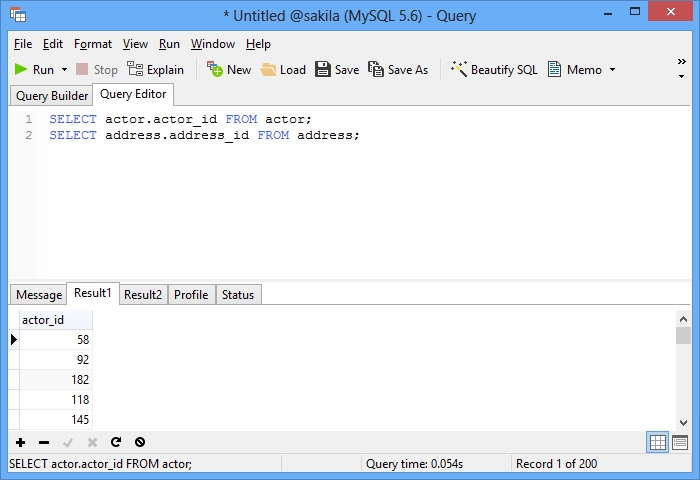The height and width of the screenshot is (480, 700).
Task: Open the File menu
Action: [x=23, y=44]
